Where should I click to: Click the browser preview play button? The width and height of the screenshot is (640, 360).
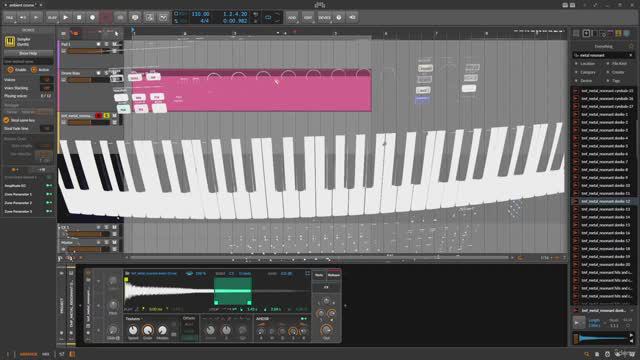tap(579, 323)
